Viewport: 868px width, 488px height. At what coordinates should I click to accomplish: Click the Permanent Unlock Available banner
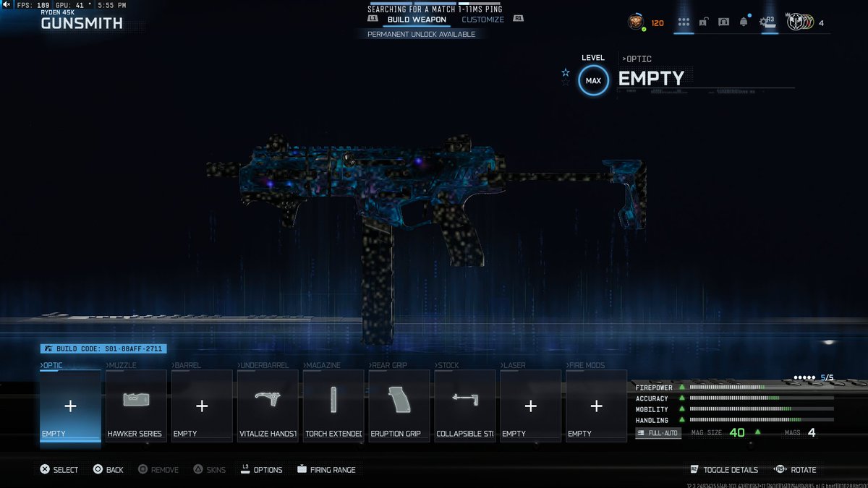pos(422,34)
